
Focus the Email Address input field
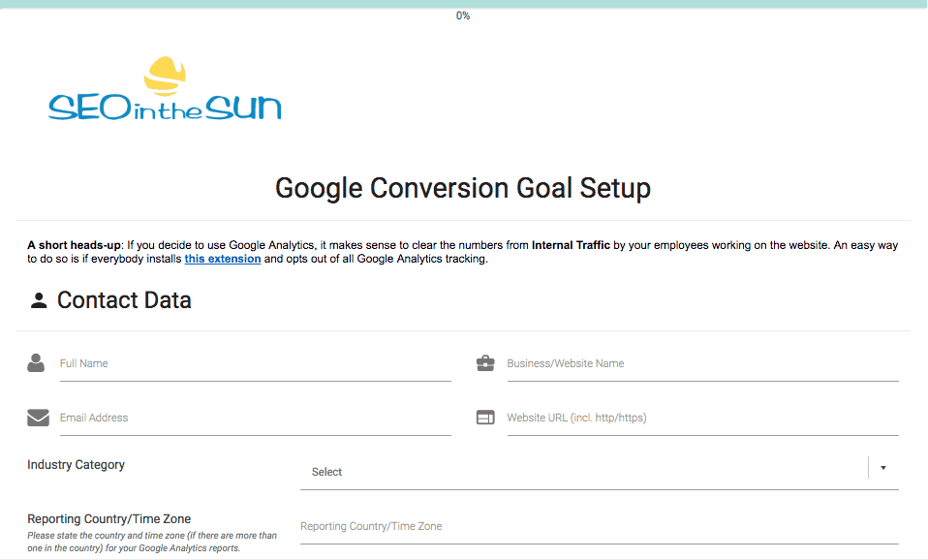[x=255, y=419]
